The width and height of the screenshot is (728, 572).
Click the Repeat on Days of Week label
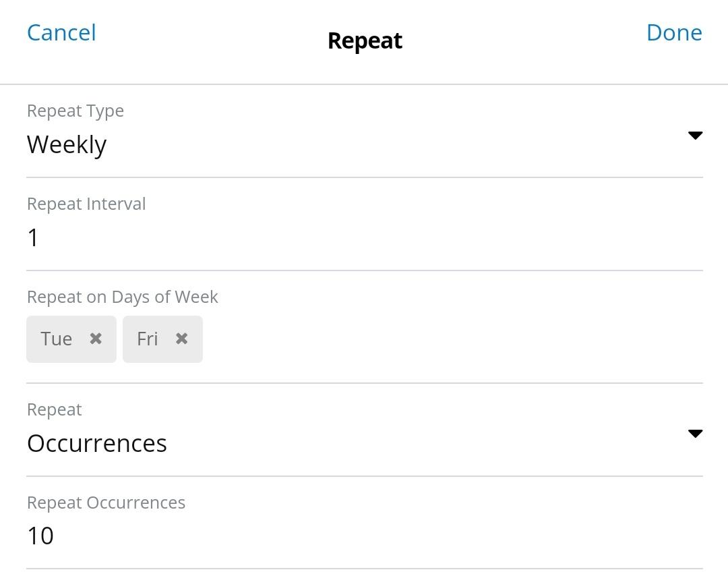point(122,297)
